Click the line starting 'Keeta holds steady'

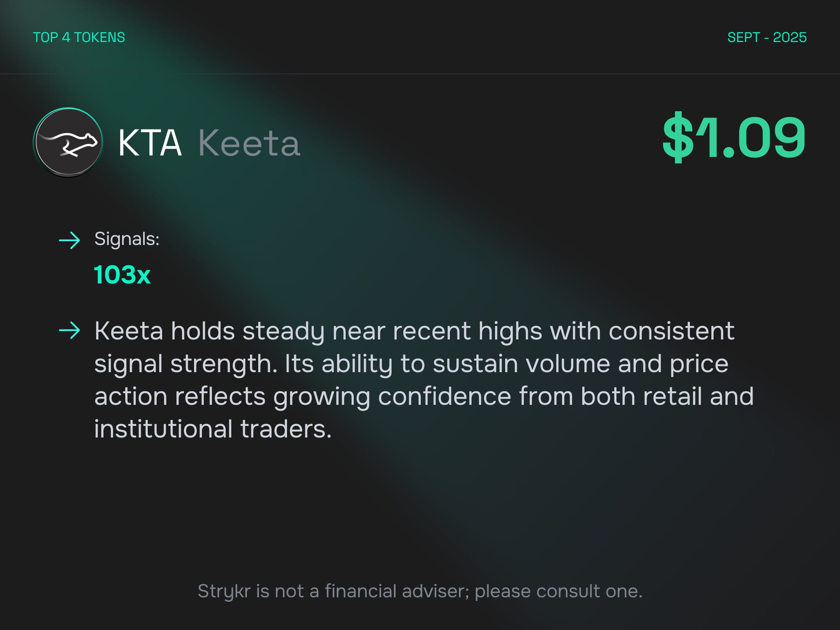coord(414,331)
